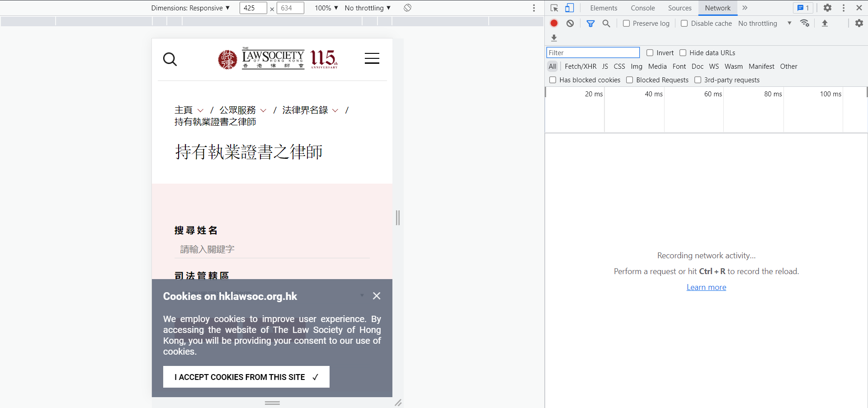Click I ACCEPT COOKIES FROM THIS SITE
868x408 pixels.
[246, 377]
